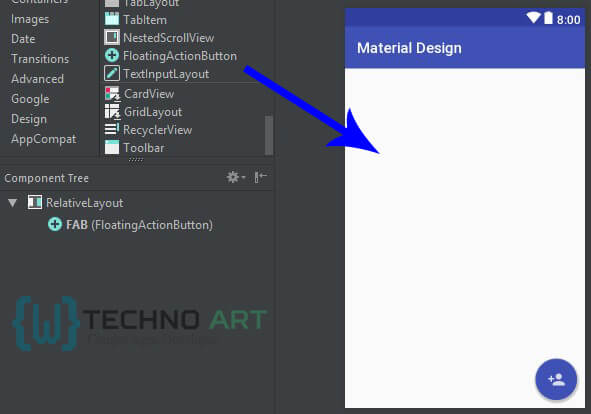Select Toolbar widget label

click(x=144, y=148)
